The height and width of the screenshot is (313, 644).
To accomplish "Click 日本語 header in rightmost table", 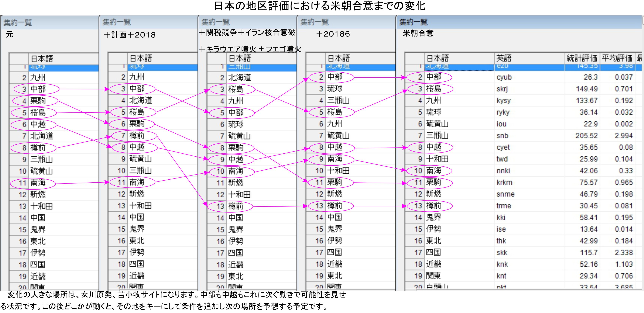I will tap(438, 58).
